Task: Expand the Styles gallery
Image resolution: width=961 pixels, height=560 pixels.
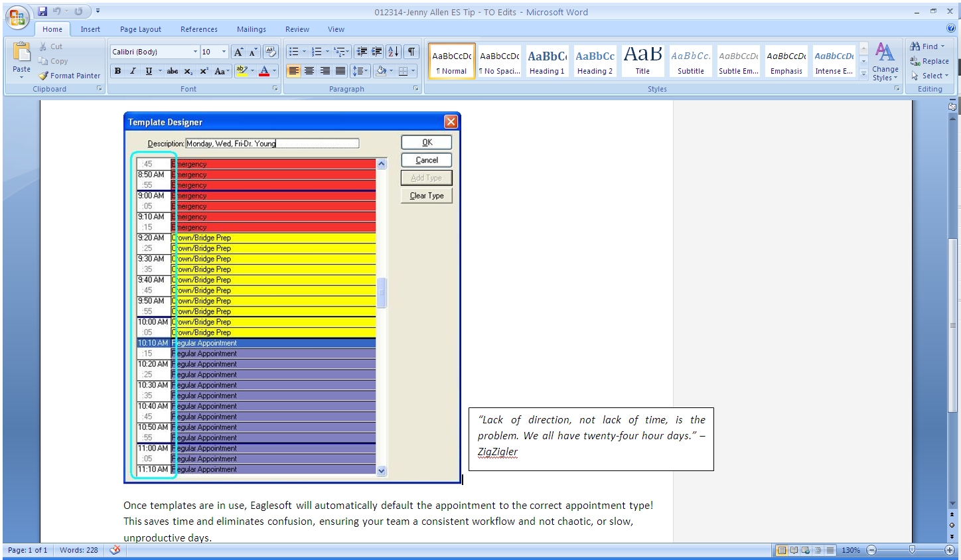Action: (863, 74)
